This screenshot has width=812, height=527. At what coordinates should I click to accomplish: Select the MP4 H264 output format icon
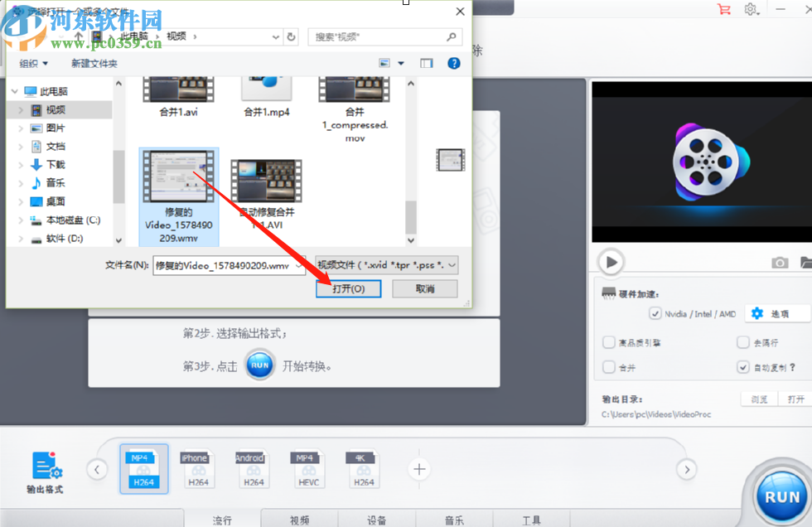[143, 469]
